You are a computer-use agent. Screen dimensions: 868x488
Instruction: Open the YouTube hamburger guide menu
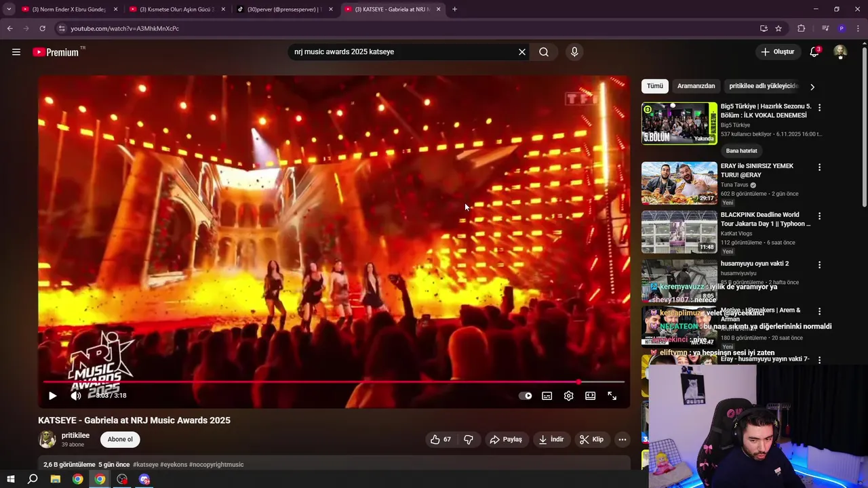pos(16,52)
